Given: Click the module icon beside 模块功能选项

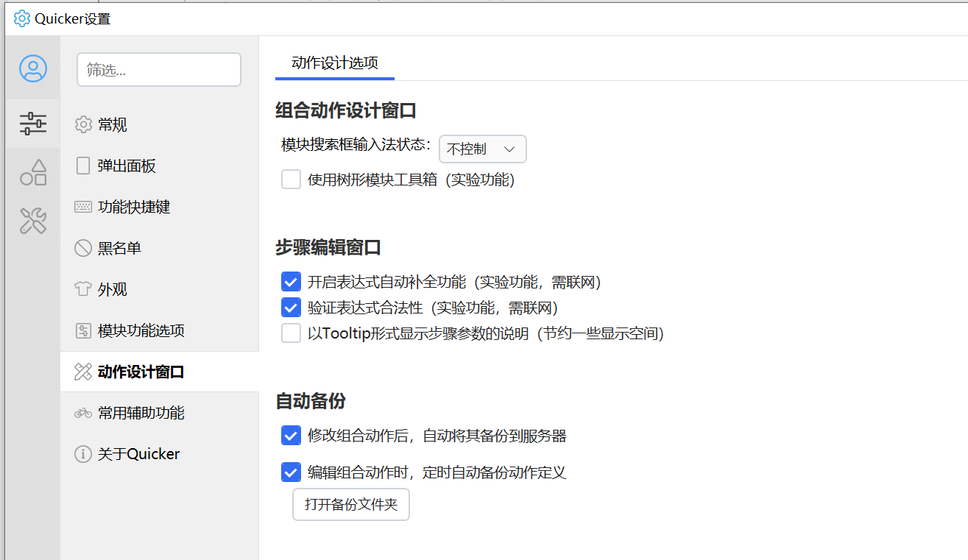Looking at the screenshot, I should 83,331.
